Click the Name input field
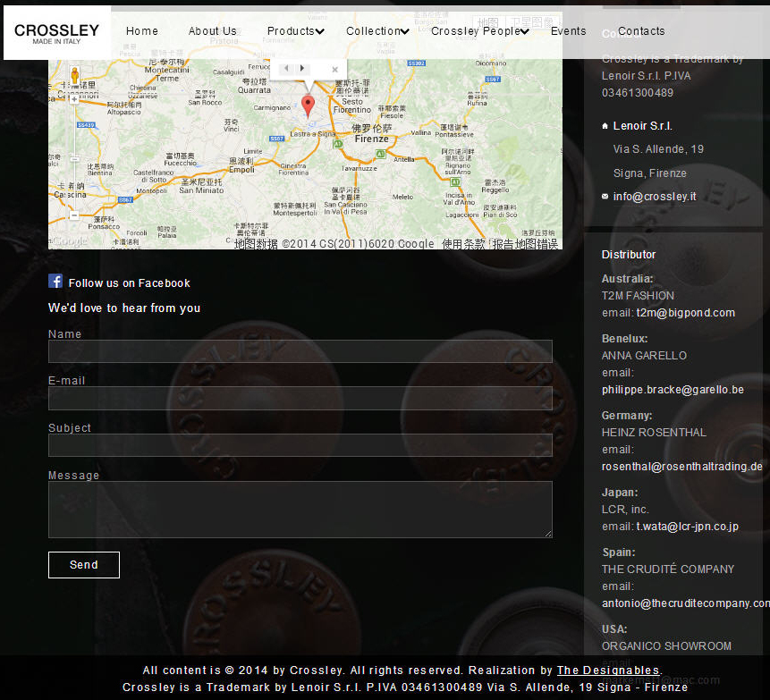This screenshot has height=700, width=770. point(300,351)
